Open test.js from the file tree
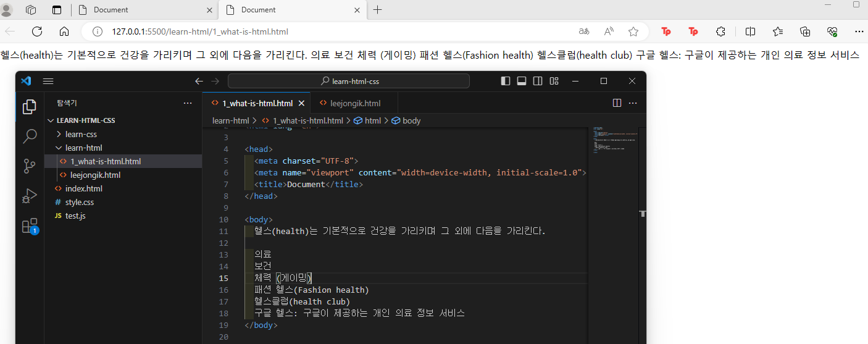The height and width of the screenshot is (344, 868). coord(75,216)
